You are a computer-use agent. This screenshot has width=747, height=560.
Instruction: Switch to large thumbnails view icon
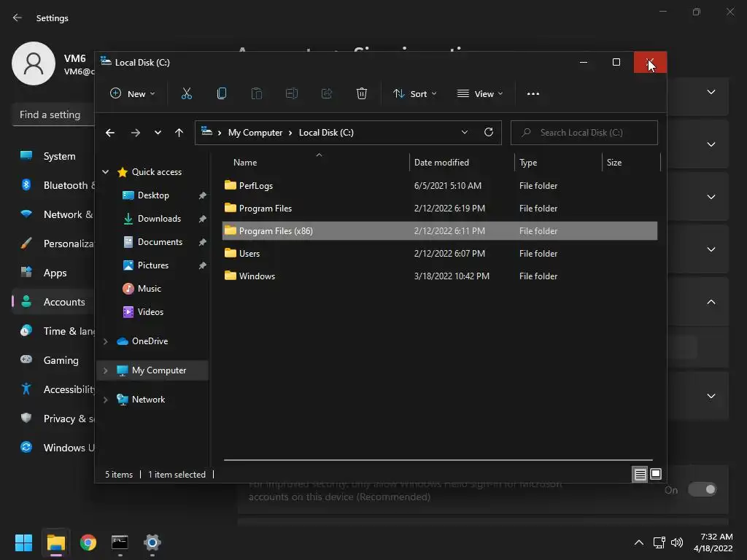tap(656, 474)
